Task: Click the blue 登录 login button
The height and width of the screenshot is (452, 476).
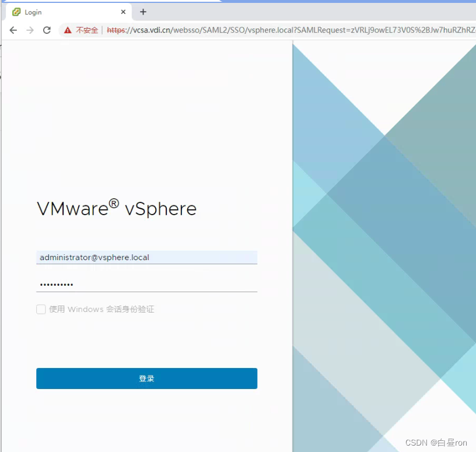Action: tap(146, 379)
